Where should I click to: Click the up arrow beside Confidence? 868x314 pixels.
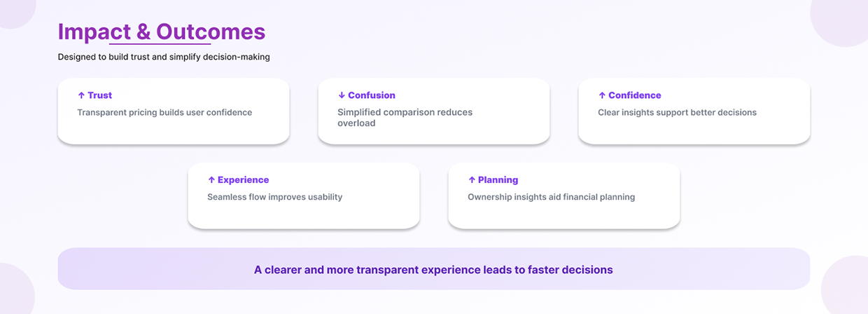point(602,95)
